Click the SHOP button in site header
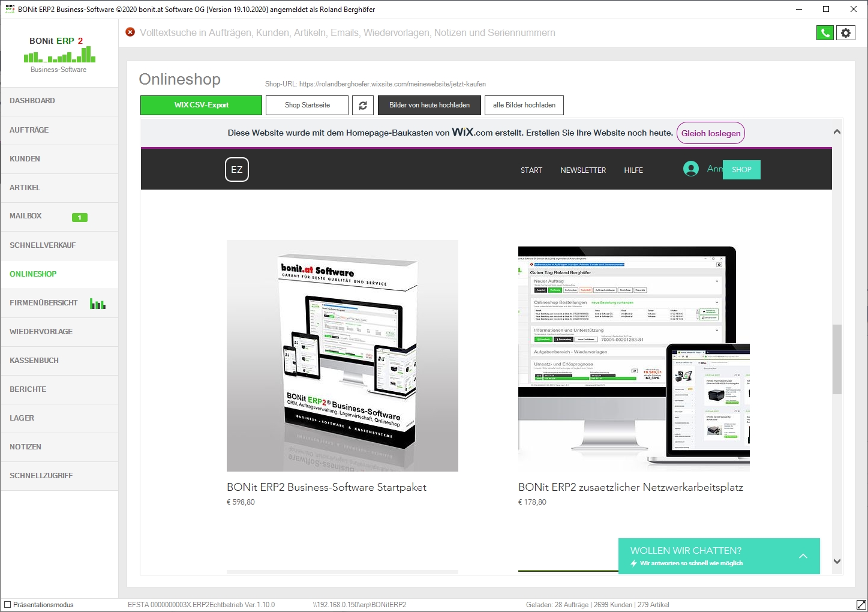The height and width of the screenshot is (612, 868). [x=741, y=170]
